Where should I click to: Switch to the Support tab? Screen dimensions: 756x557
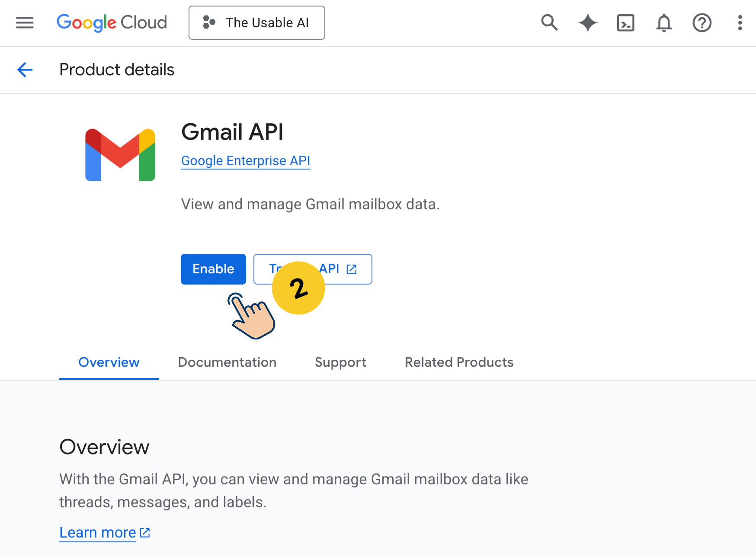tap(340, 362)
